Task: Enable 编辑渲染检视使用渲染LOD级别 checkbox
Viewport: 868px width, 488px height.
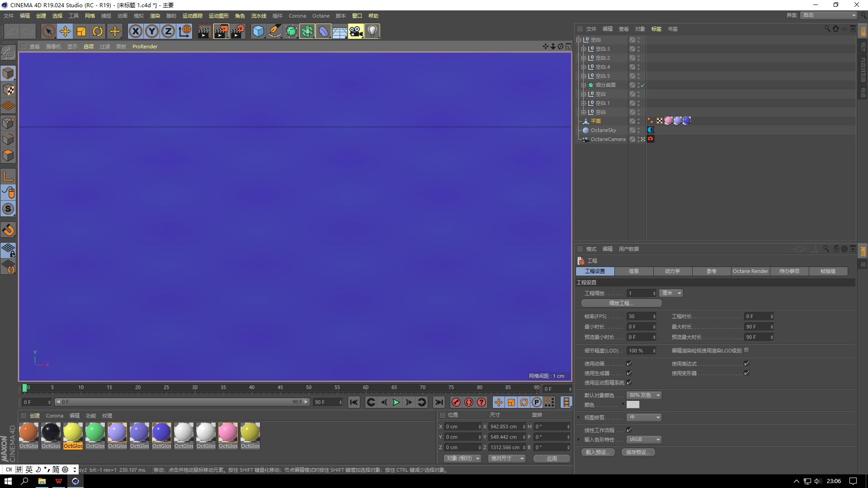Action: point(746,350)
